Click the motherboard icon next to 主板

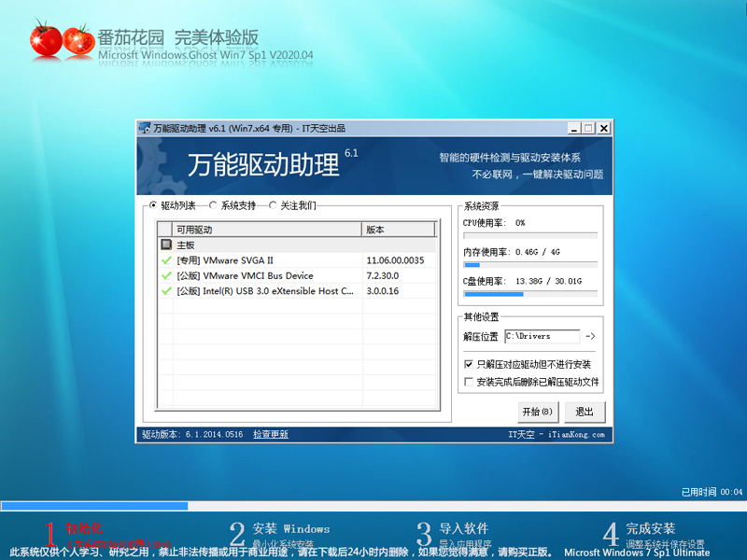point(168,245)
